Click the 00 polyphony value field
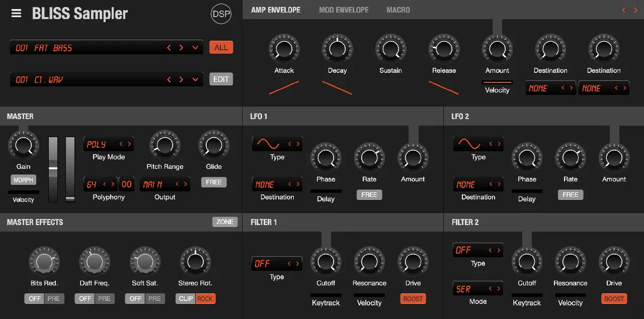The height and width of the screenshot is (319, 644). [x=126, y=184]
